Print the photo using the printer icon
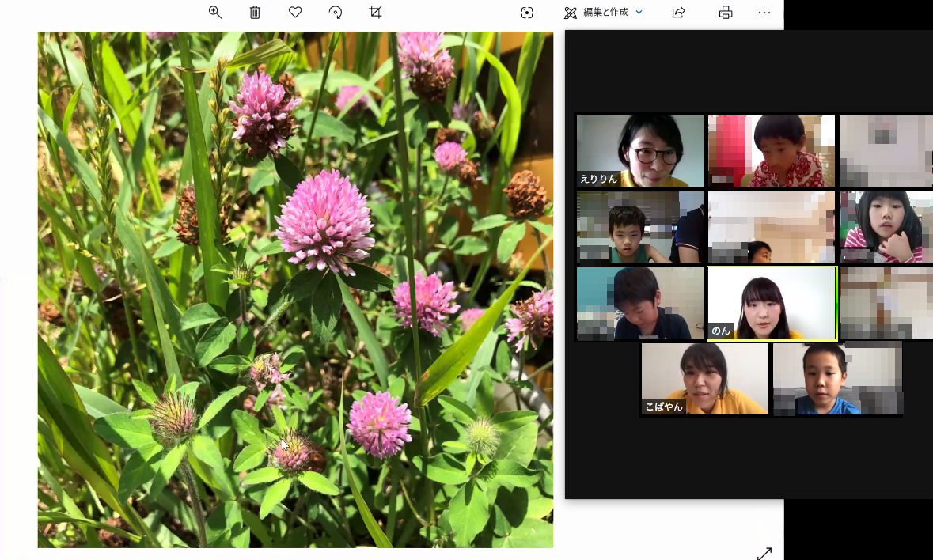Viewport: 933px width, 560px height. point(725,13)
